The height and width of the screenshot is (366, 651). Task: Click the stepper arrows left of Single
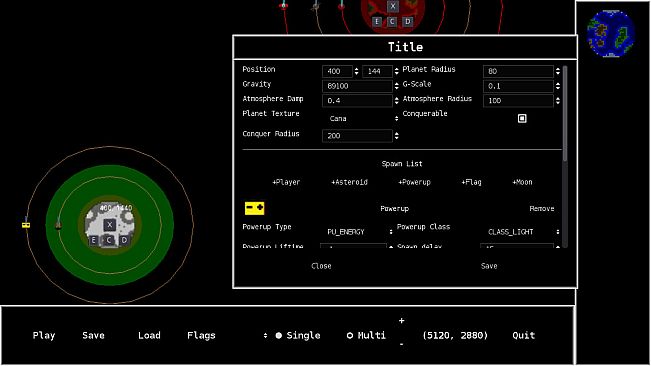coord(265,335)
